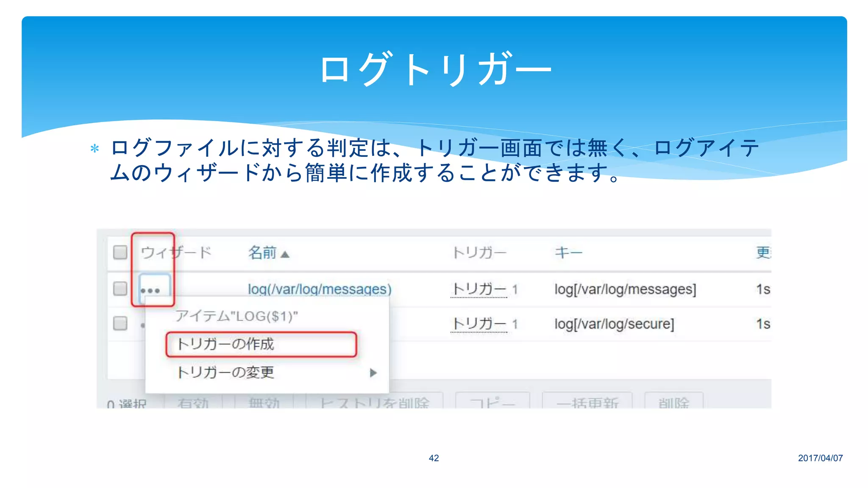The height and width of the screenshot is (488, 868).
Task: Click the ウィザード column header
Action: pos(176,252)
